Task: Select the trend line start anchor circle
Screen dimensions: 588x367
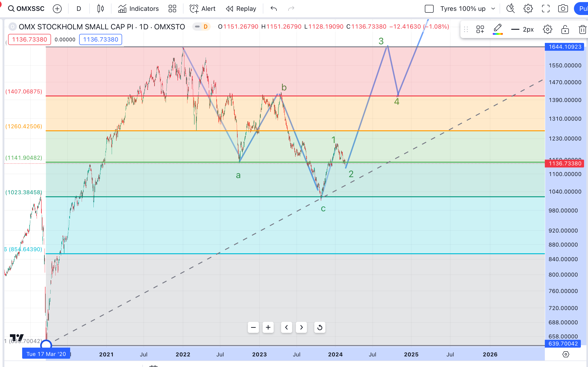Action: [x=46, y=345]
